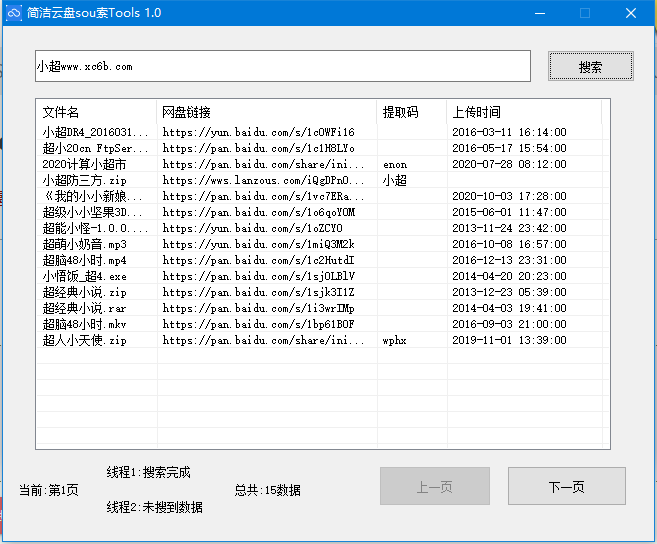Click upload time 2016-03-11 16:14:00
Image resolution: width=657 pixels, height=544 pixels.
509,132
